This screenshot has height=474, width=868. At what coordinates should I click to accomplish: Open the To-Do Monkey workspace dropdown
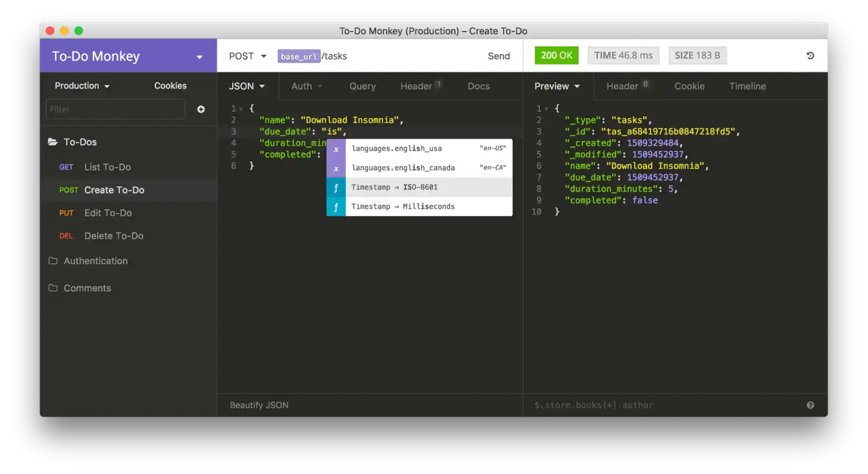199,57
